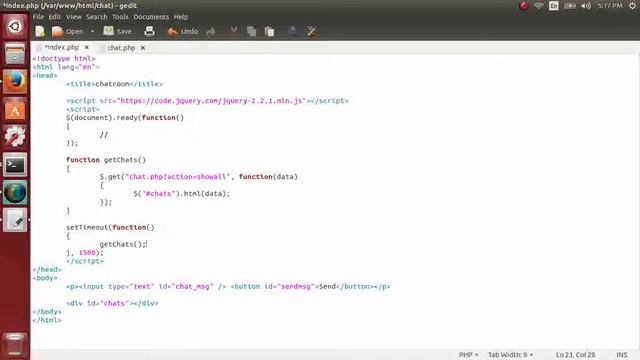Open the system gear session menu
The height and width of the screenshot is (360, 640).
point(632,6)
